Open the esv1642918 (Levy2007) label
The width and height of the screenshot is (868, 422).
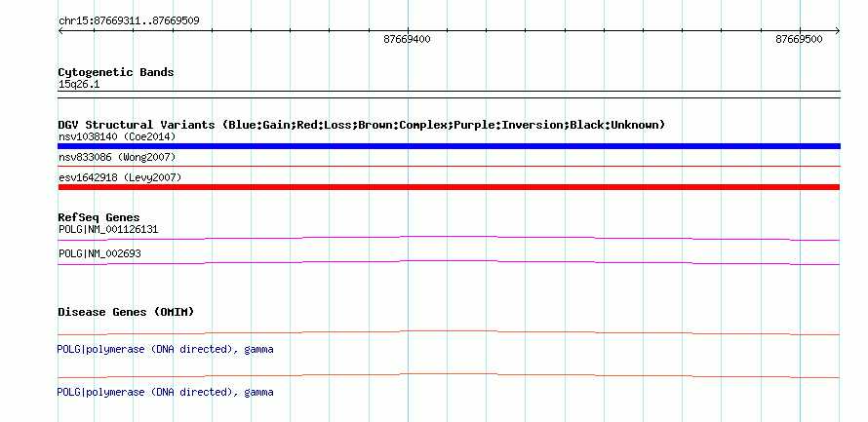pos(120,177)
